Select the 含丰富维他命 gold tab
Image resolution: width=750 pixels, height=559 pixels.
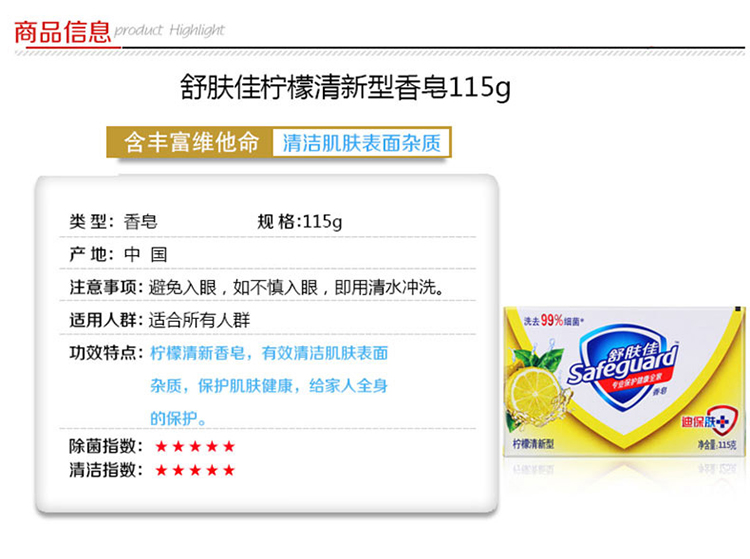(x=190, y=142)
